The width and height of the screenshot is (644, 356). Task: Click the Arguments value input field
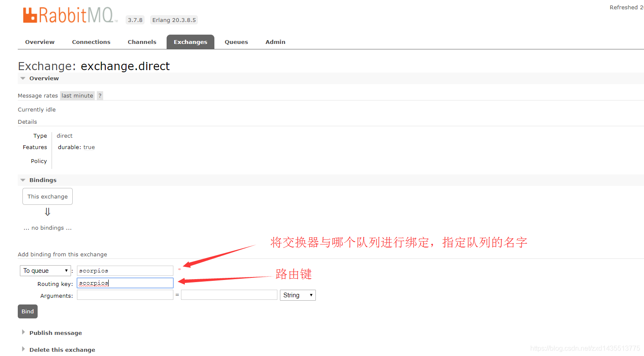point(229,295)
